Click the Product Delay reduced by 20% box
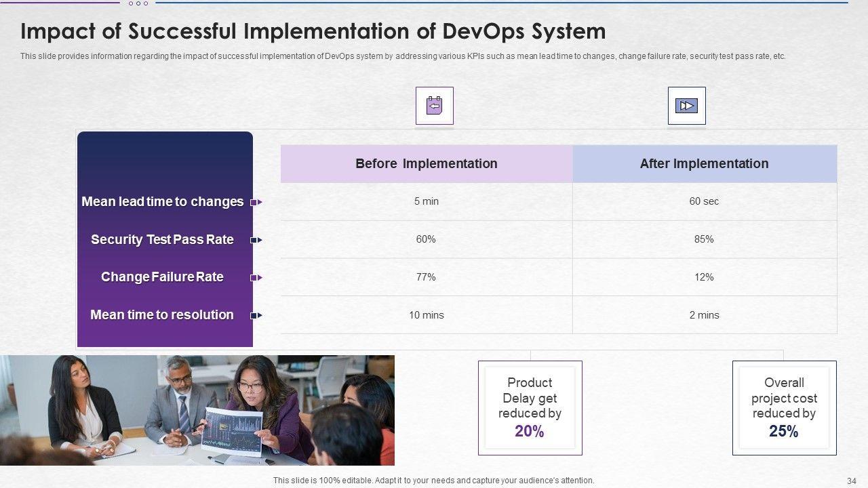Screen dimensions: 868x488 [530, 407]
